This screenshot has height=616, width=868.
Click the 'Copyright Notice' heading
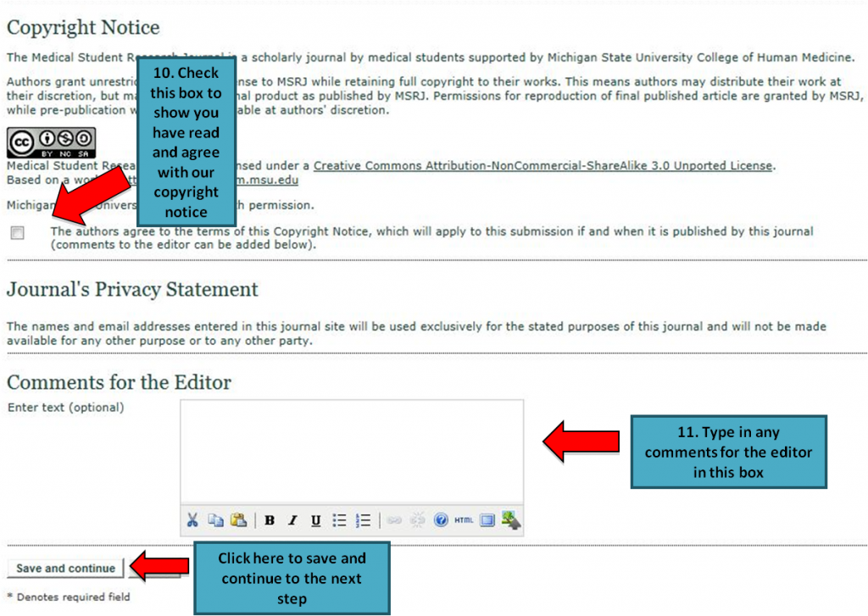coord(83,27)
